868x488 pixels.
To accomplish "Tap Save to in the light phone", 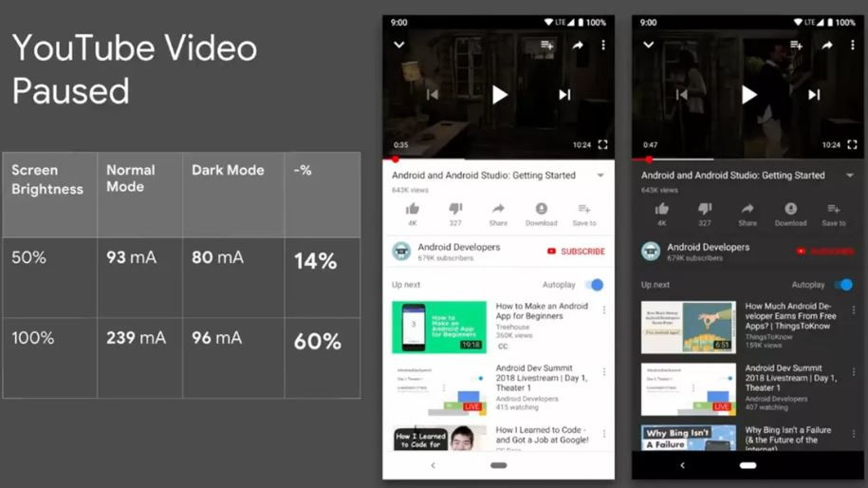I will click(584, 214).
